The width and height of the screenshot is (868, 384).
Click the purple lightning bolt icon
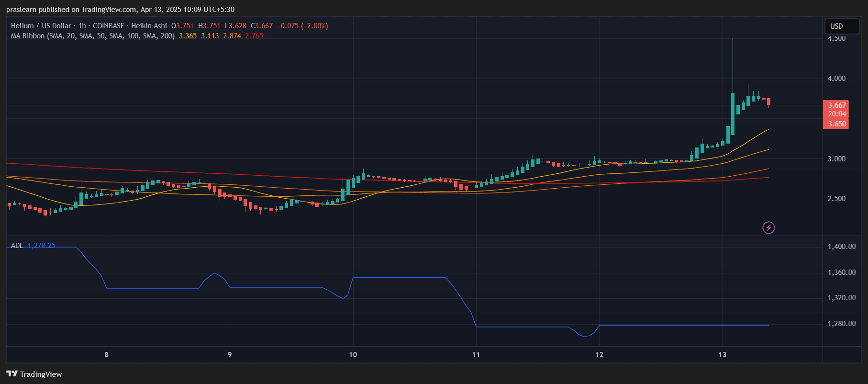(x=768, y=227)
